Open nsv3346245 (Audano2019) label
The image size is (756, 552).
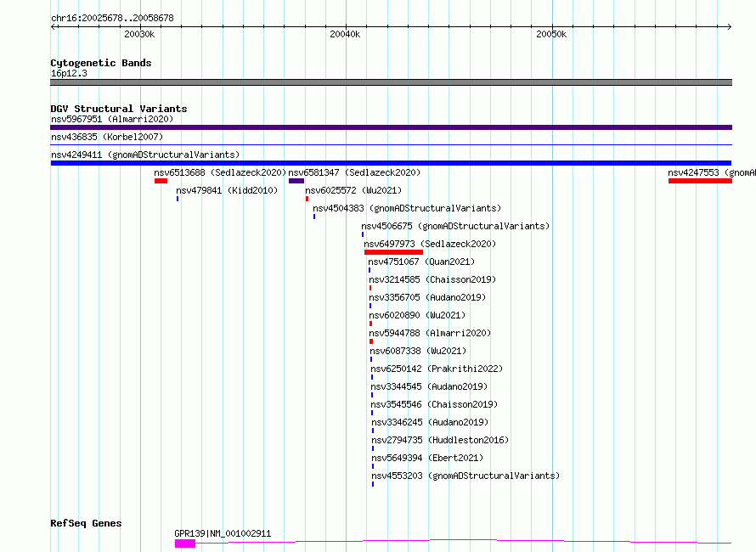(x=430, y=422)
